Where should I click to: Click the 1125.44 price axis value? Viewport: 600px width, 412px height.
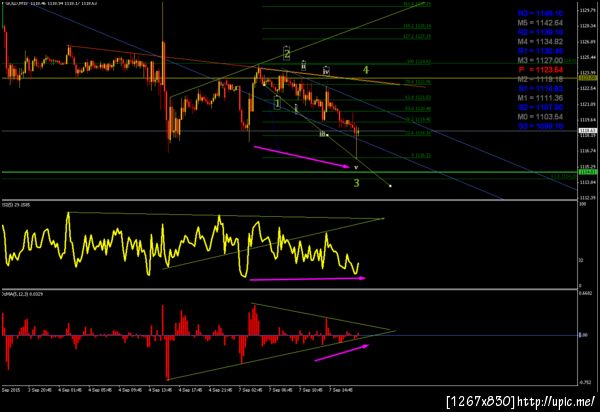[588, 57]
